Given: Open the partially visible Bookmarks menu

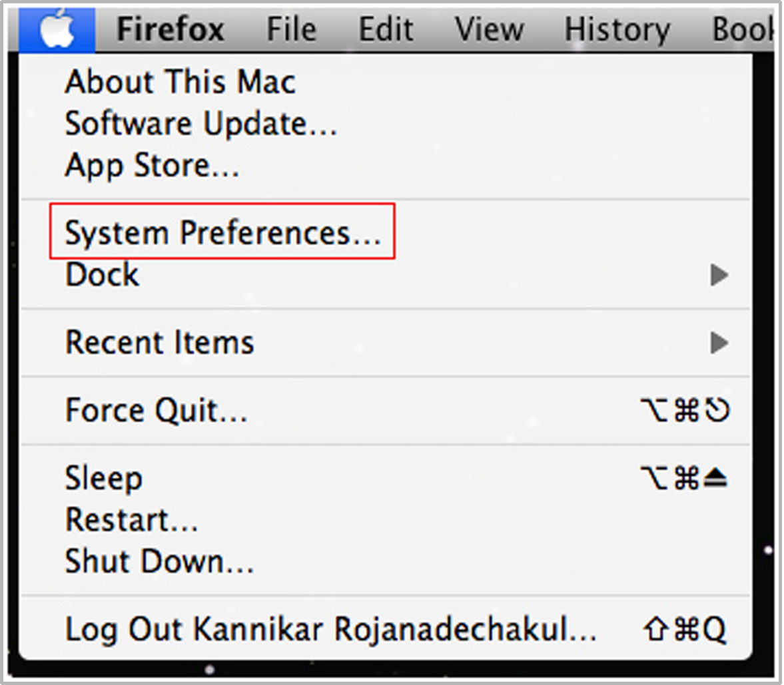Looking at the screenshot, I should click(742, 31).
